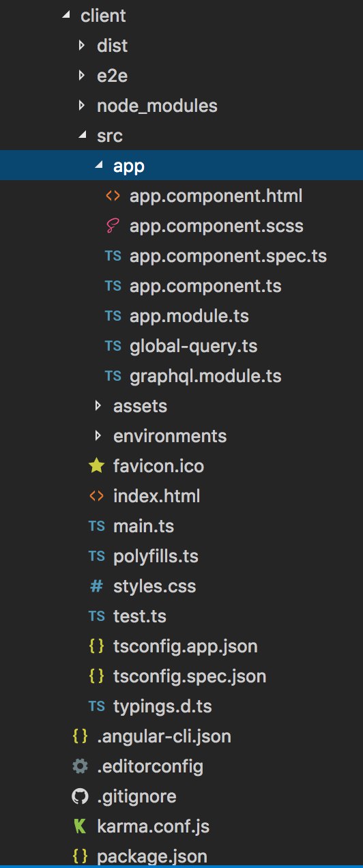Screen dimensions: 363x868
Task: Click the Sass icon beside app.component.scss
Action: point(113,227)
